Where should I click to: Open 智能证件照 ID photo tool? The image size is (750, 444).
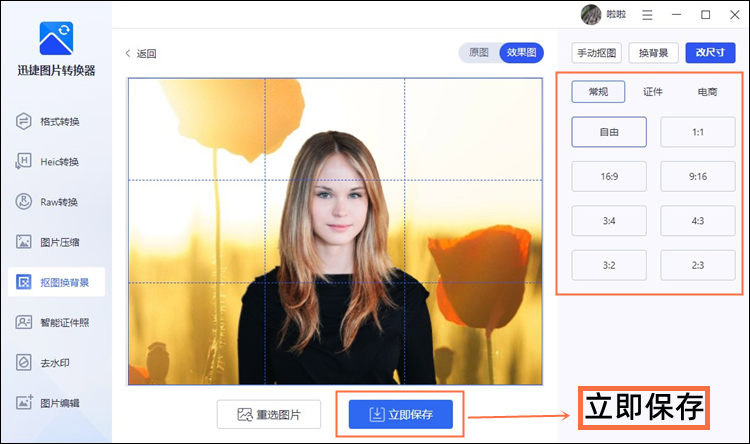53,322
